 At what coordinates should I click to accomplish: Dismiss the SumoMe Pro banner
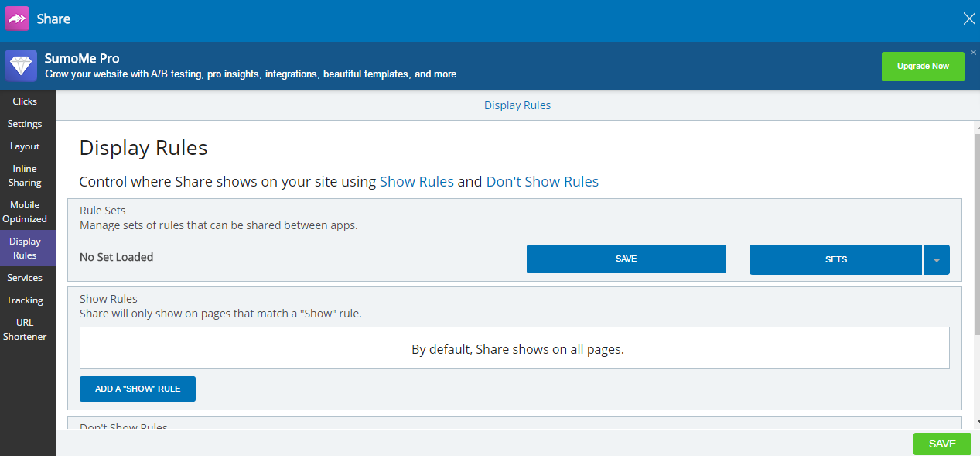click(973, 53)
